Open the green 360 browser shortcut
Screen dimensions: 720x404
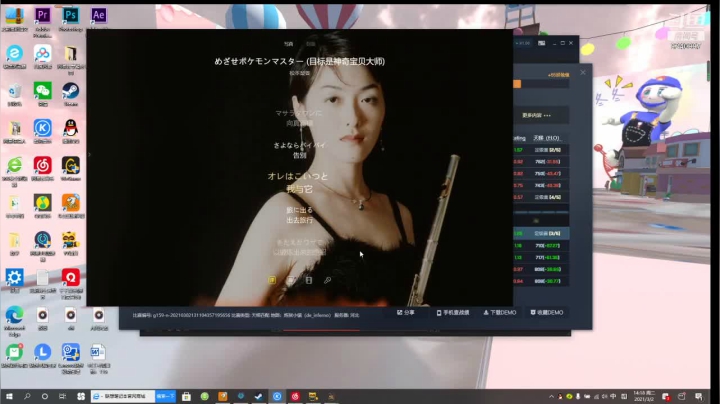point(14,165)
